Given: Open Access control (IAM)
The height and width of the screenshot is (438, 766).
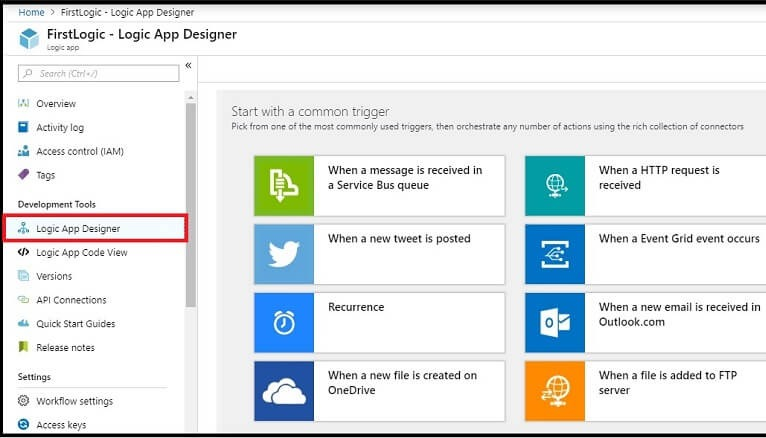Looking at the screenshot, I should [x=80, y=151].
